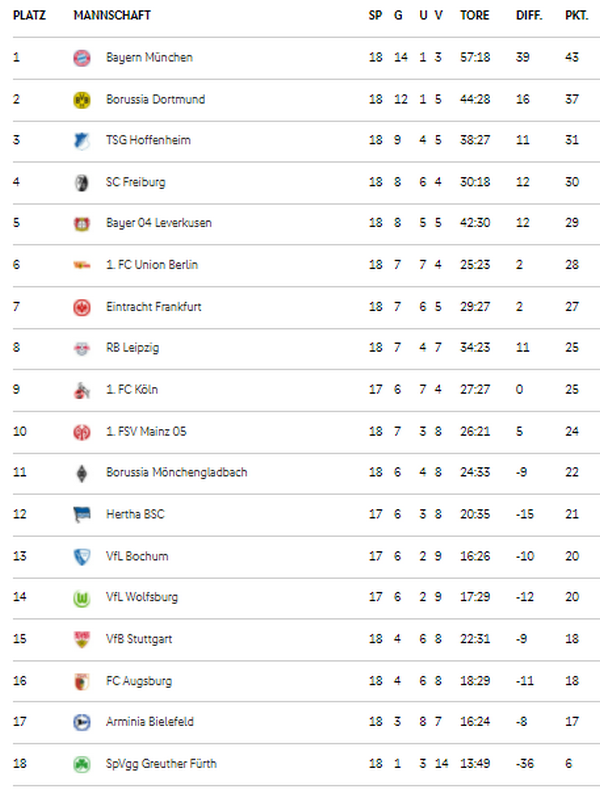The width and height of the screenshot is (600, 794).
Task: Click the Bayern München club crest
Action: pos(82,58)
